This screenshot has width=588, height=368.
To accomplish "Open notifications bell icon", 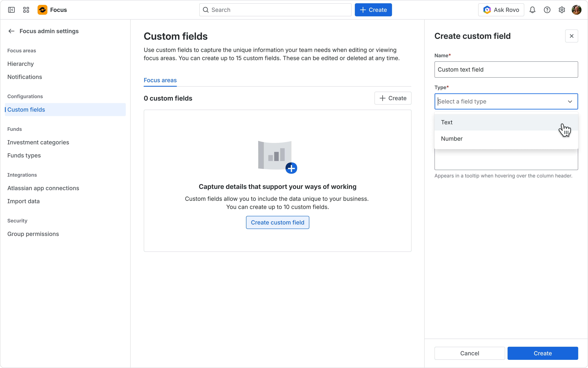I will point(532,10).
